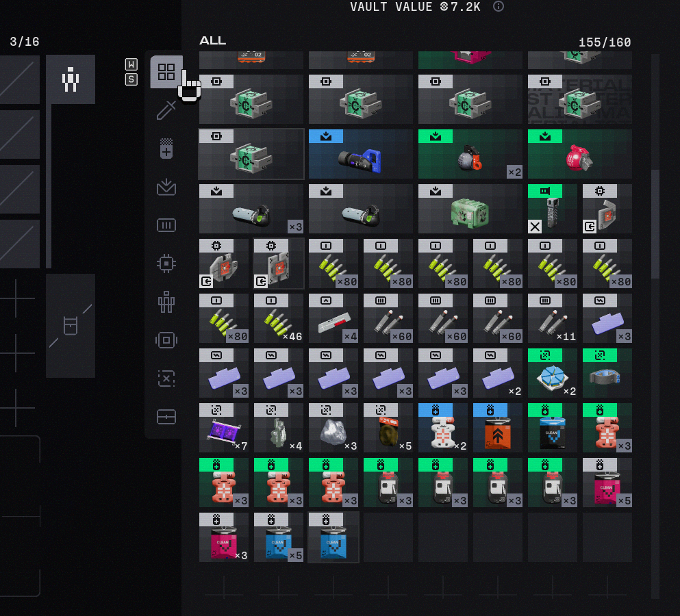680x616 pixels.
Task: Select the orange arrow pack item
Action: pos(497,428)
